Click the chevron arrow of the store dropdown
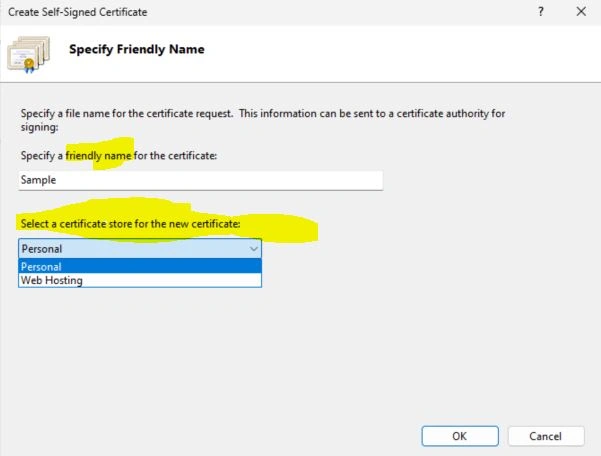The width and height of the screenshot is (601, 456). click(x=253, y=249)
